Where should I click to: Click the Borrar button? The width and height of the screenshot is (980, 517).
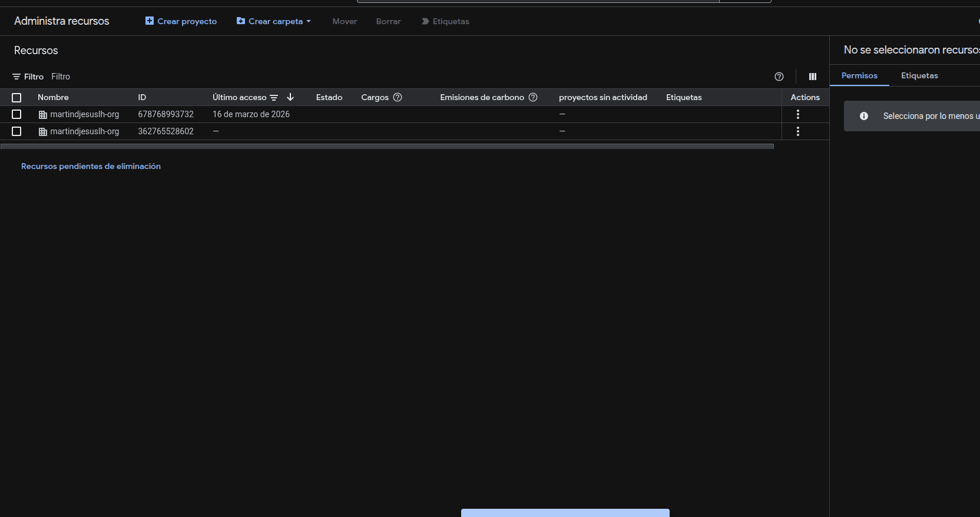click(x=388, y=21)
